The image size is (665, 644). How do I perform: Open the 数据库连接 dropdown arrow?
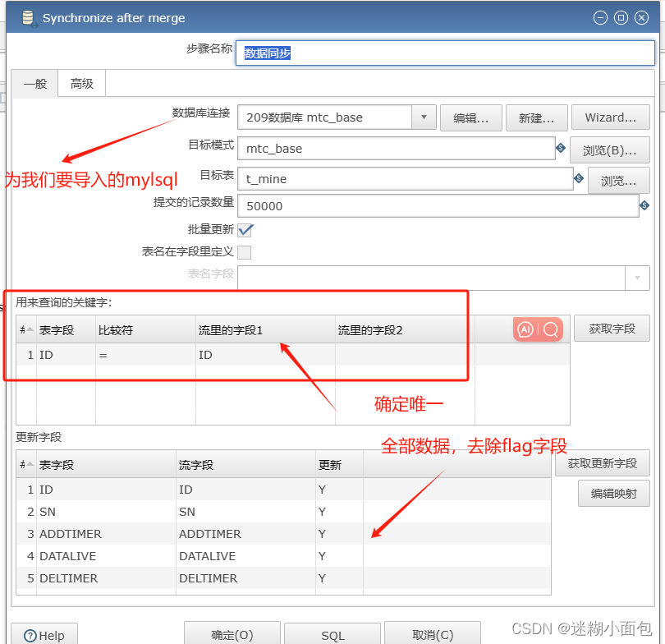point(424,117)
